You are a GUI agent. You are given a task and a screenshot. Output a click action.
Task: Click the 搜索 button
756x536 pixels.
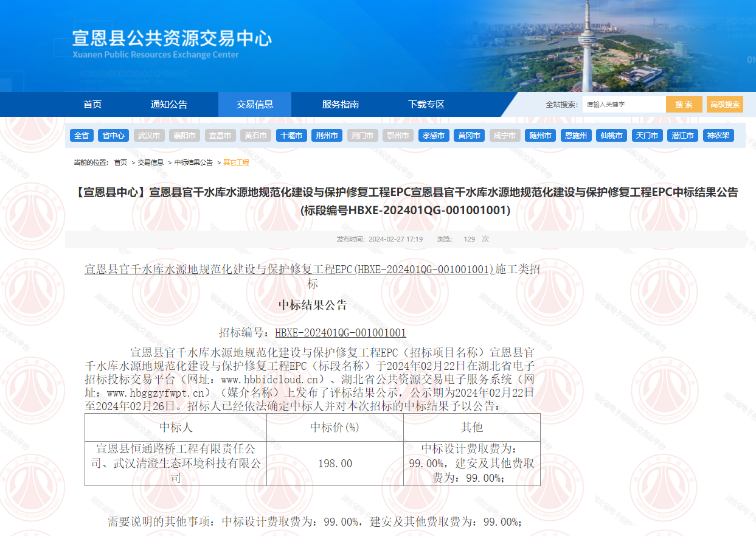coord(684,105)
